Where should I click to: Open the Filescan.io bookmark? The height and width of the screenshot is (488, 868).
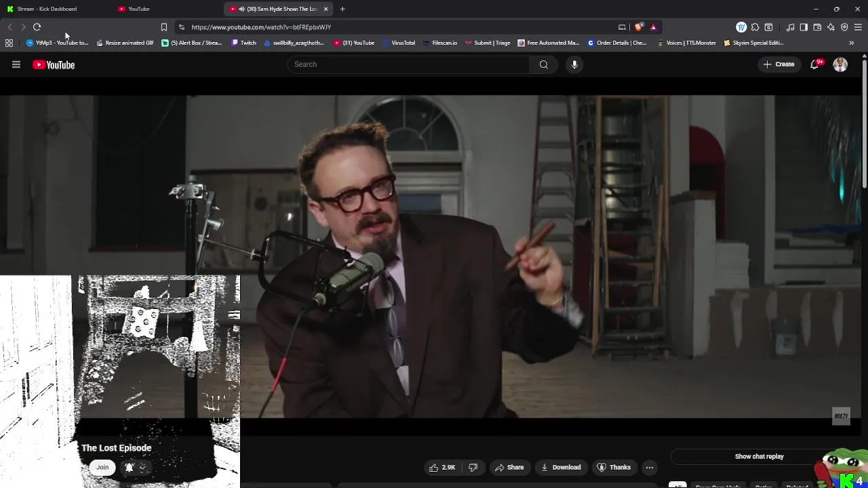click(440, 43)
